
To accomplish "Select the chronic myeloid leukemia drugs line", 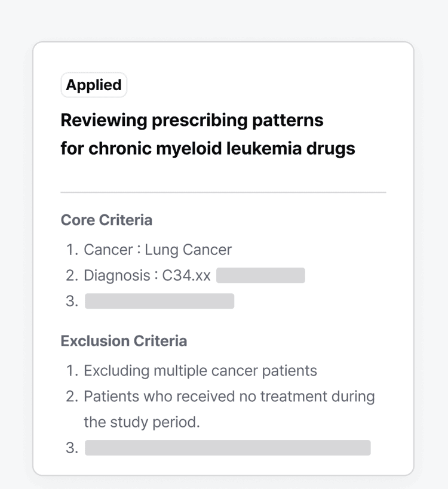I will pos(208,149).
